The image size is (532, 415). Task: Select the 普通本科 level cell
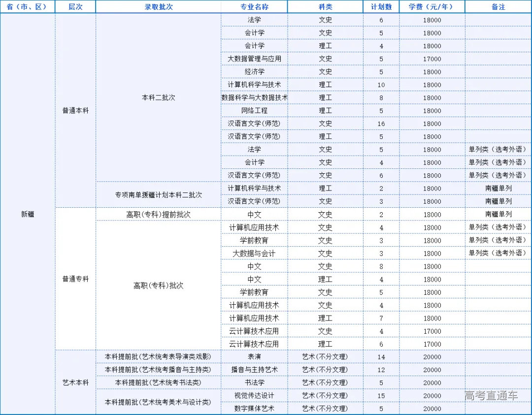[75, 111]
